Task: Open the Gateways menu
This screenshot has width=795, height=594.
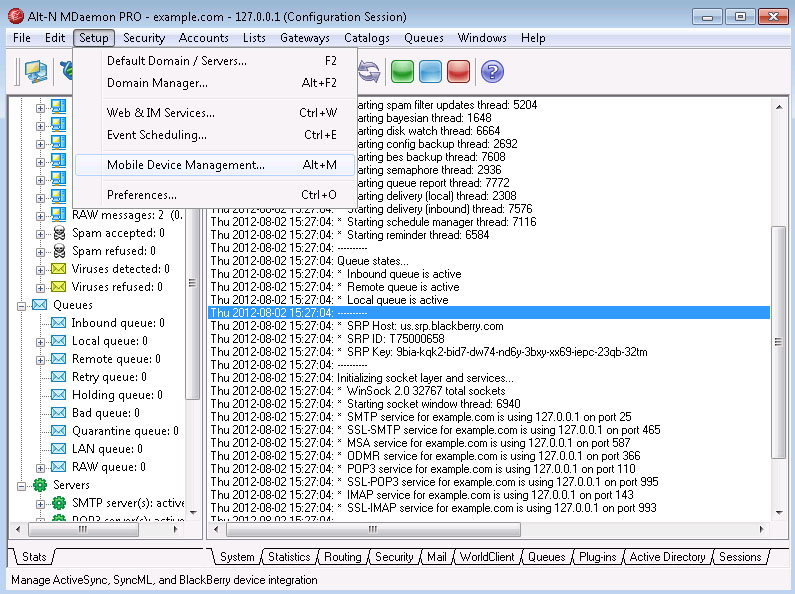Action: tap(305, 38)
